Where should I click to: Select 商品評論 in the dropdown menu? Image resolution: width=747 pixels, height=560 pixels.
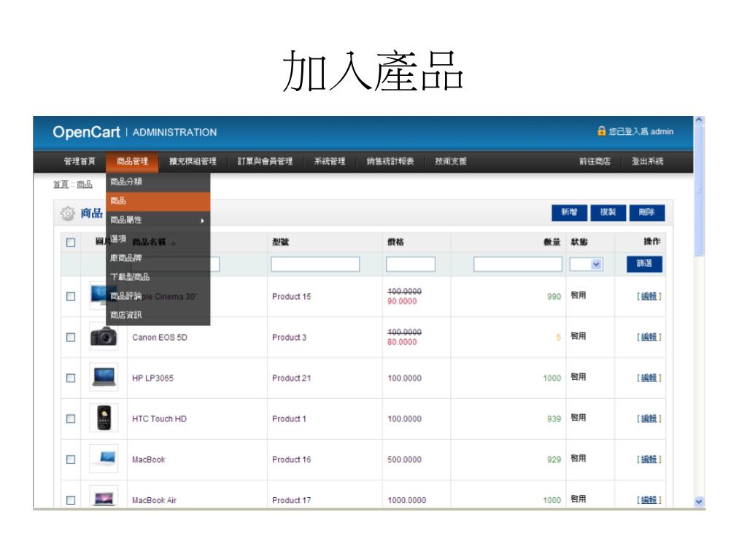158,296
